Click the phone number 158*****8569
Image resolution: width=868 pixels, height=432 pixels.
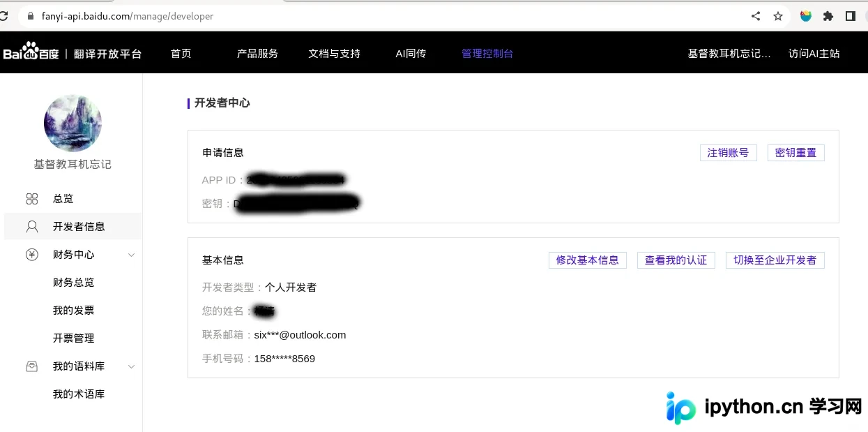pos(284,359)
